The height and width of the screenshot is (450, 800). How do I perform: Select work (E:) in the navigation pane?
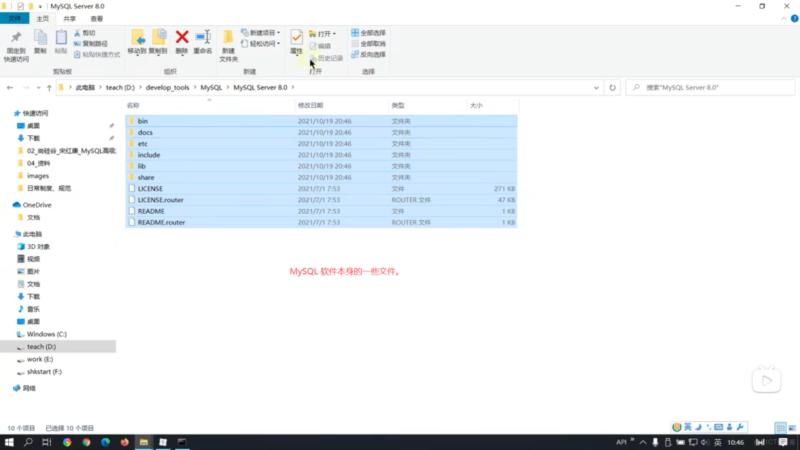(x=35, y=359)
